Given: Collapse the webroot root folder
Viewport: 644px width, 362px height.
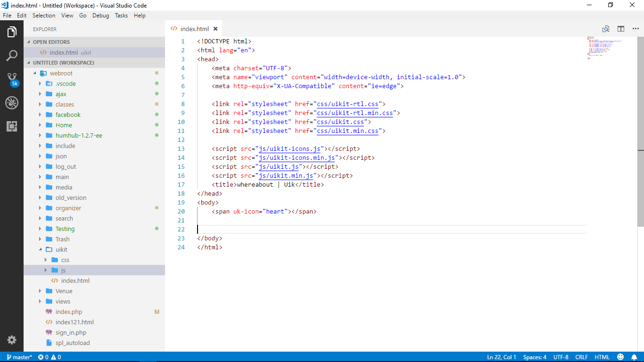Looking at the screenshot, I should [x=34, y=73].
